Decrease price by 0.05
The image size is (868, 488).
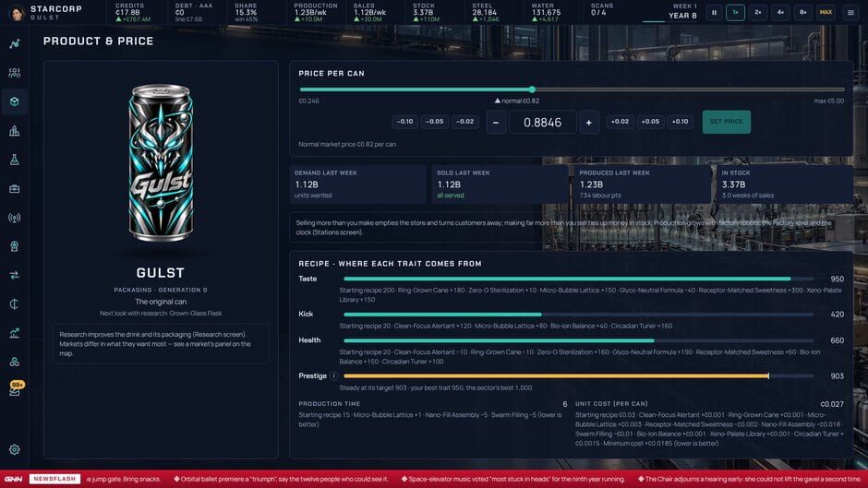coord(435,122)
